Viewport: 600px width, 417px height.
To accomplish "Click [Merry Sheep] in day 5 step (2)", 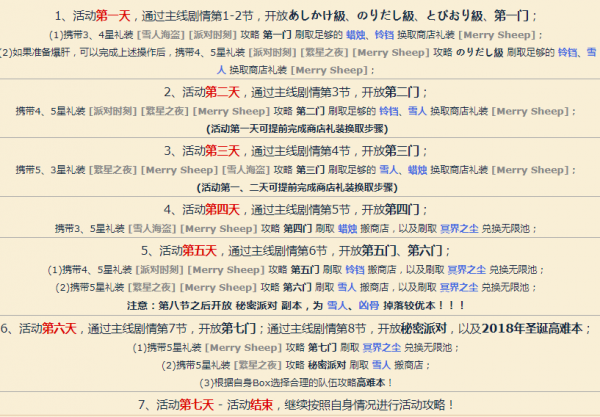I will click(x=218, y=287).
